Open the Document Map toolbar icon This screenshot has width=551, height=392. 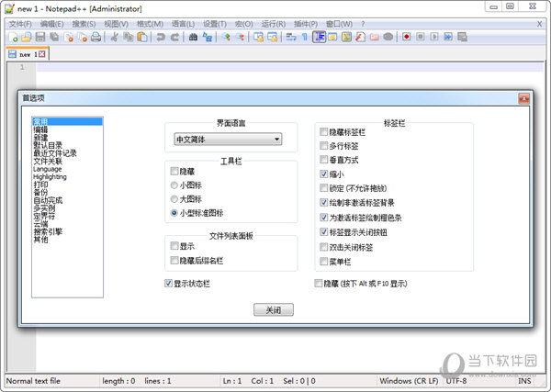(x=346, y=37)
